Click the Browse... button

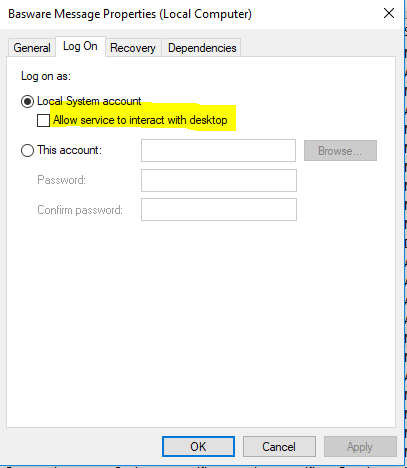click(x=340, y=151)
